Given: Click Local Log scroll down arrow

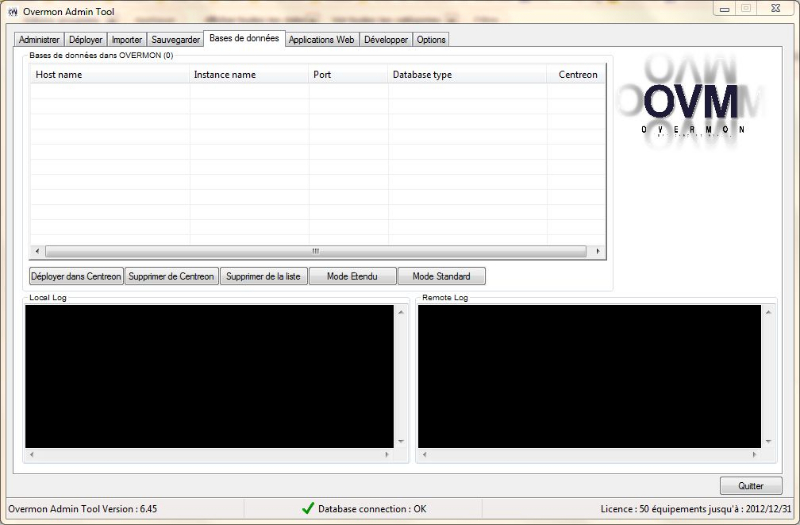Looking at the screenshot, I should (x=401, y=441).
